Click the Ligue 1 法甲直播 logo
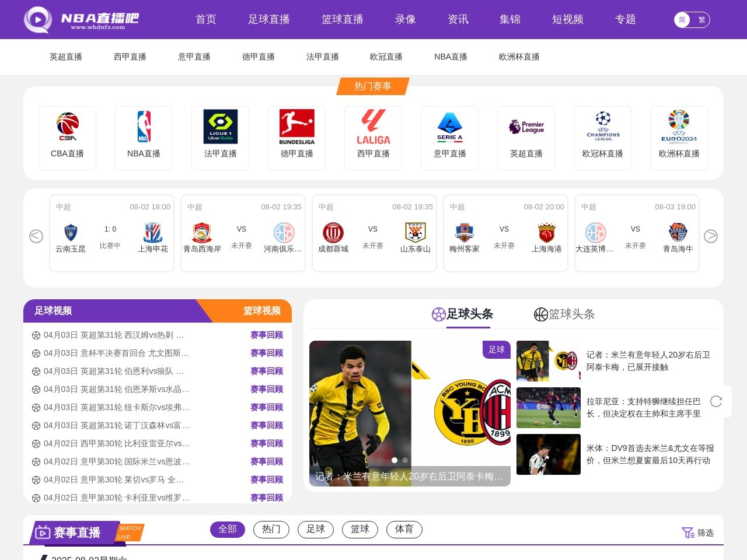Image resolution: width=747 pixels, height=560 pixels. coord(220,126)
